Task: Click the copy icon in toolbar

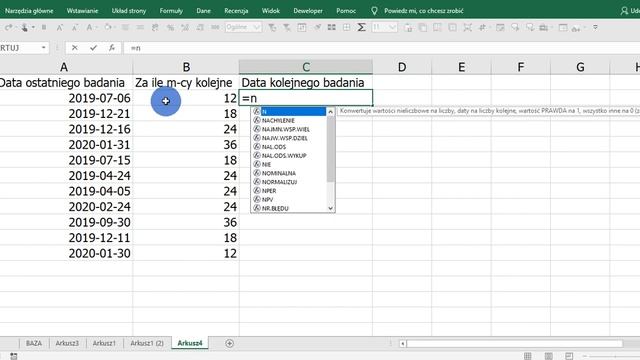Action: click(422, 27)
